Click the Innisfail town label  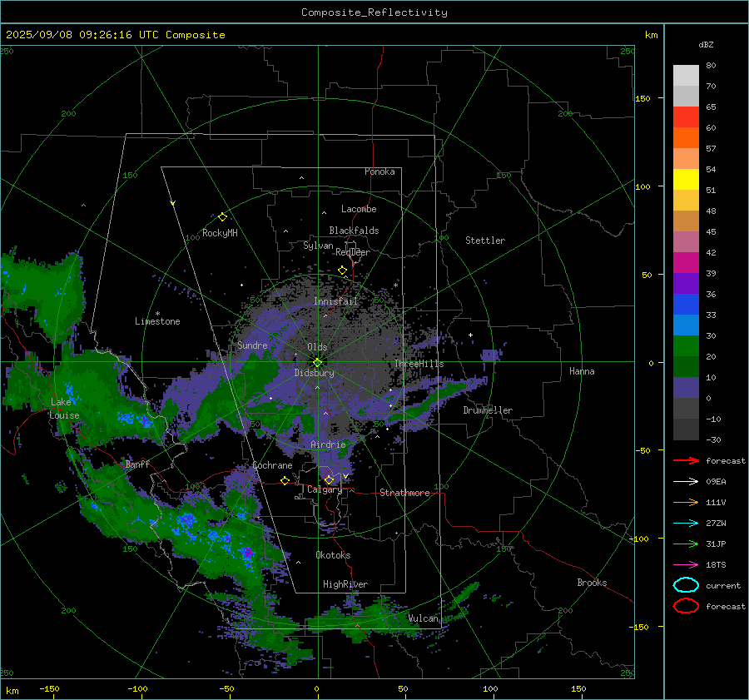(335, 301)
